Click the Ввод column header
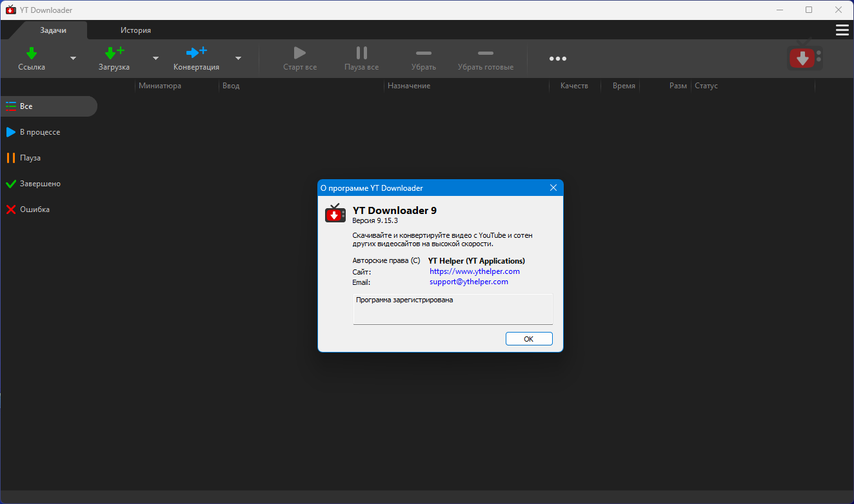Viewport: 854px width, 504px height. tap(301, 86)
